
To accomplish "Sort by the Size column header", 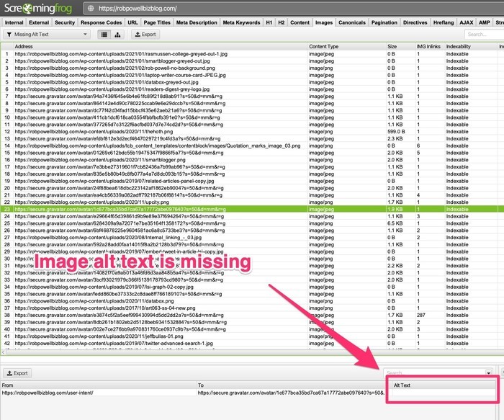I will pyautogui.click(x=400, y=46).
